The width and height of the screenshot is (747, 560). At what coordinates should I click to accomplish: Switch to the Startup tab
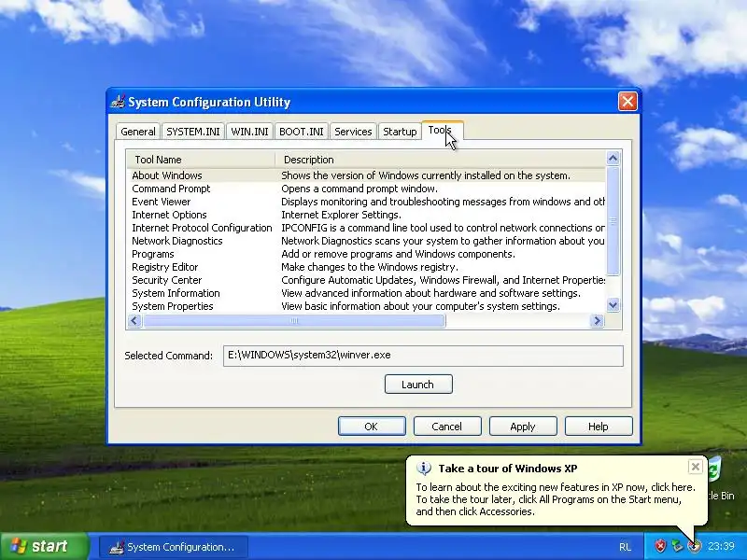400,132
